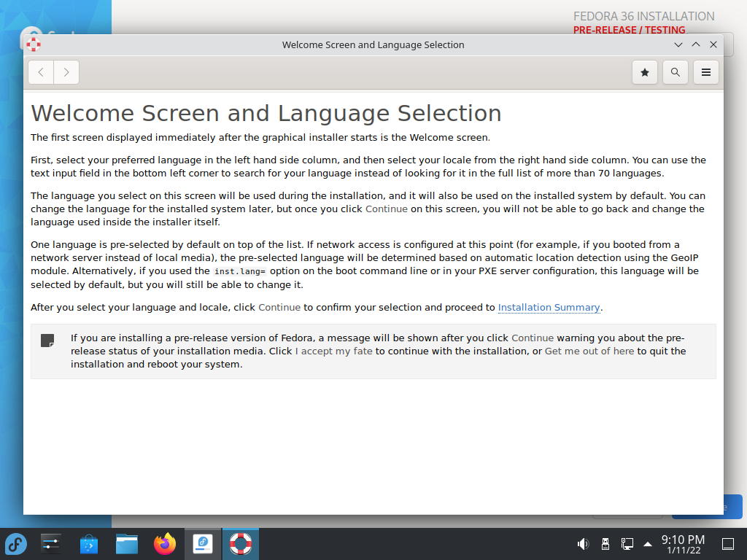Open the help search magnifier
Viewport: 747px width, 560px height.
point(675,72)
